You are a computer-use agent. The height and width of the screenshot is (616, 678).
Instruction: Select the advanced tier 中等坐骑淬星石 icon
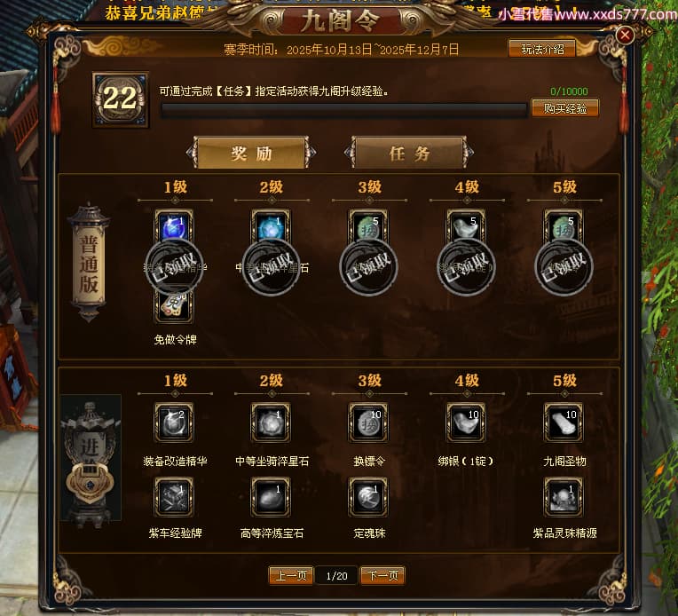(x=272, y=423)
